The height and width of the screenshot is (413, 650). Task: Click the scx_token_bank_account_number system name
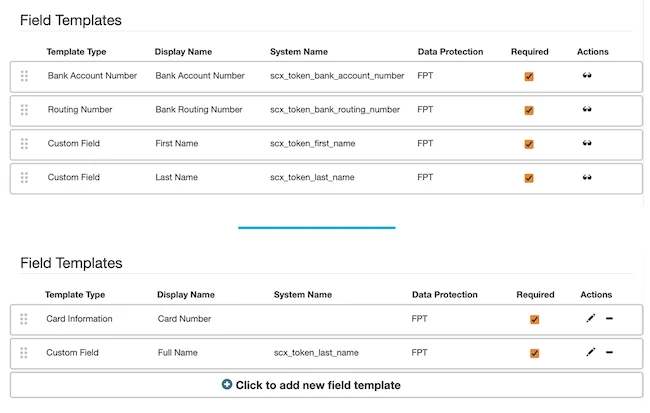tap(337, 76)
